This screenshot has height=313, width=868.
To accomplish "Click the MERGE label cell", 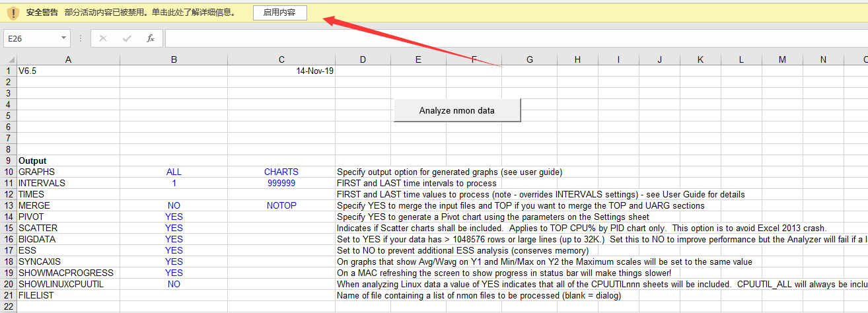I will (68, 205).
